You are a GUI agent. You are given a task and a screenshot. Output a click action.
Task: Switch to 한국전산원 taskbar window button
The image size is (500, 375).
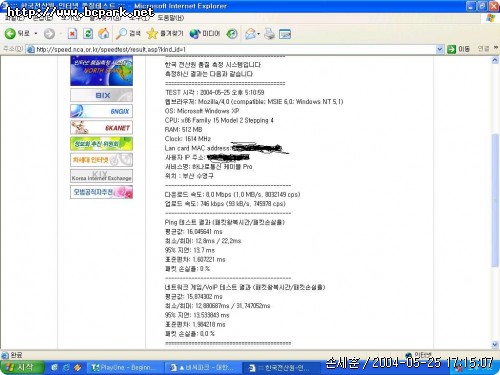pyautogui.click(x=280, y=368)
